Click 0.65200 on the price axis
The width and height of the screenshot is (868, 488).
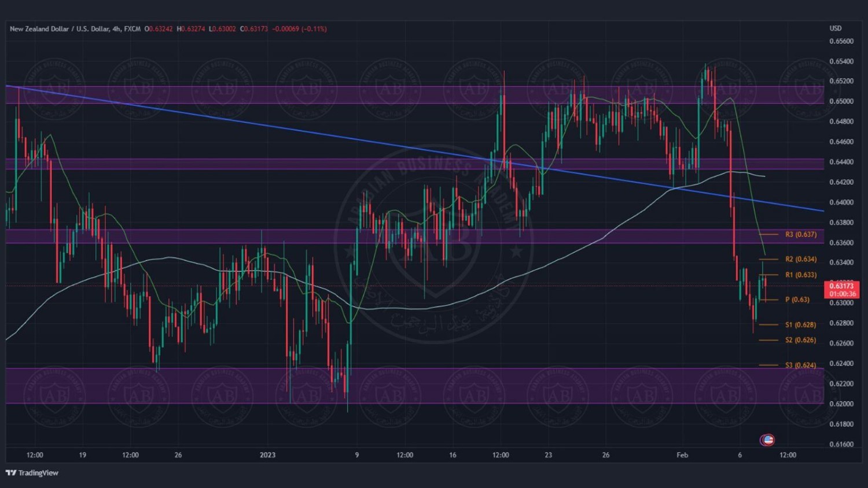tap(841, 81)
